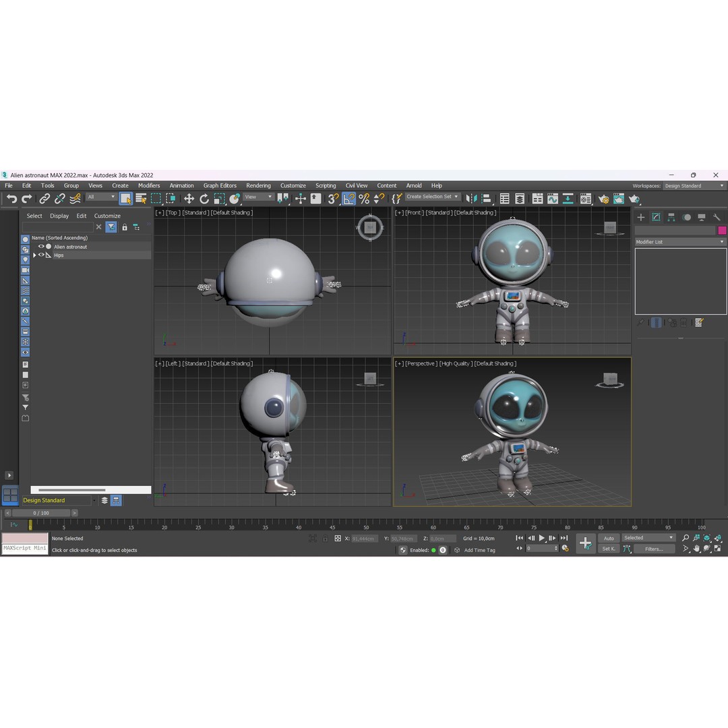This screenshot has width=728, height=728.
Task: Expand the Hips tree item
Action: click(x=34, y=255)
